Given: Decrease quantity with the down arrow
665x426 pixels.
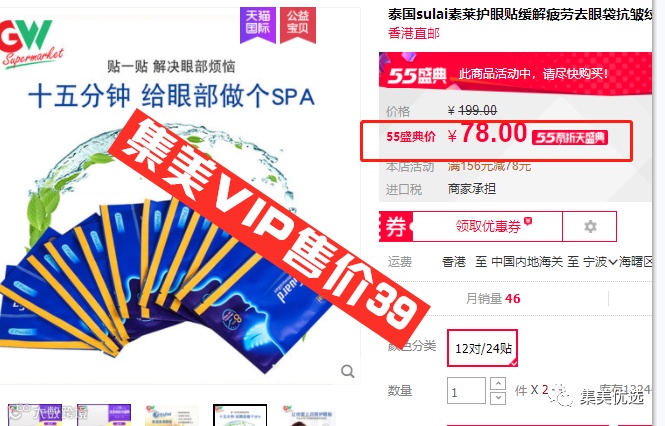Looking at the screenshot, I should (497, 398).
